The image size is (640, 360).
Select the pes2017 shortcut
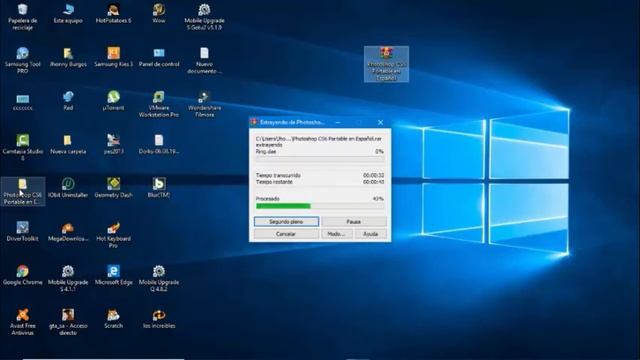(x=113, y=144)
